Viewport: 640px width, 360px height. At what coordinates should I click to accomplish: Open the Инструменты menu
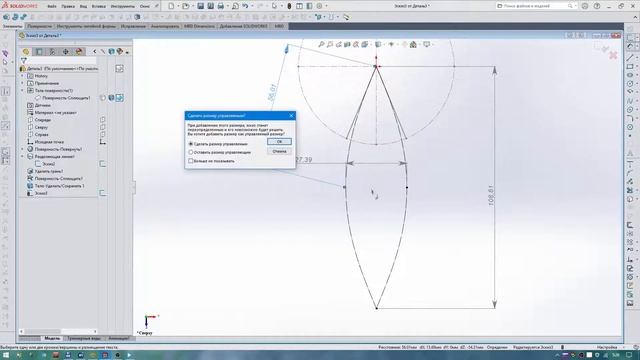(x=122, y=7)
